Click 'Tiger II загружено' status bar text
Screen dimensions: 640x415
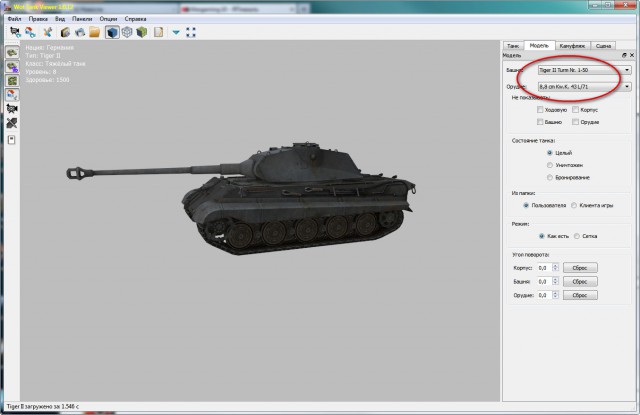pyautogui.click(x=42, y=406)
